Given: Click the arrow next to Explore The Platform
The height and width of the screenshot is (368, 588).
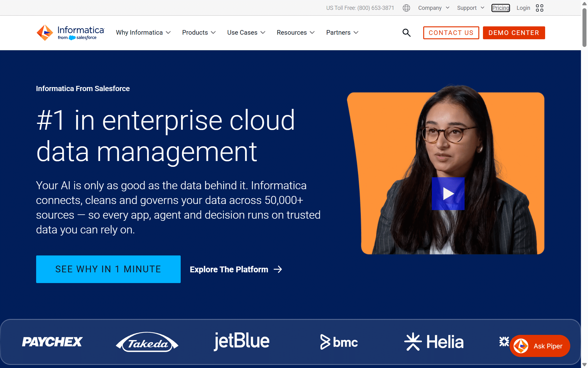Looking at the screenshot, I should pos(278,269).
